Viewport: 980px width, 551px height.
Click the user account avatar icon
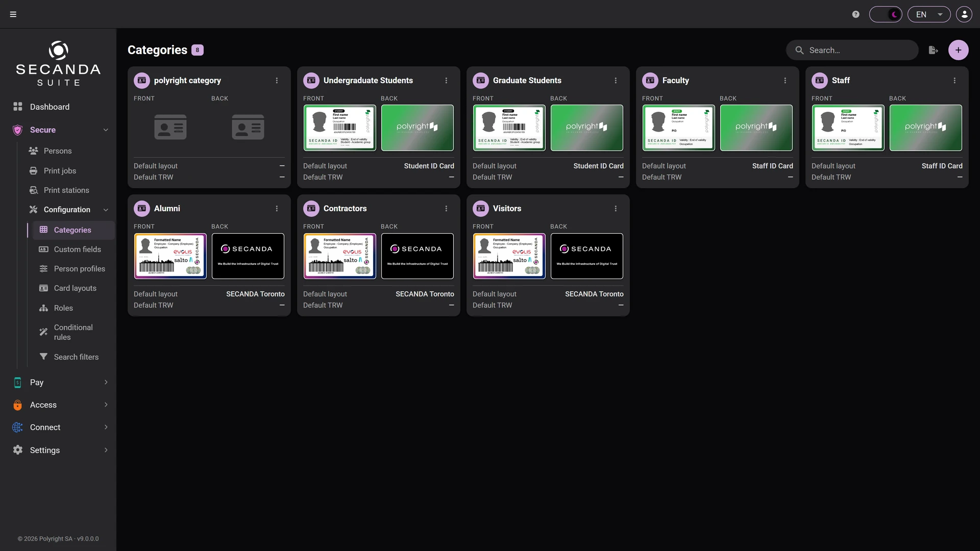click(964, 14)
